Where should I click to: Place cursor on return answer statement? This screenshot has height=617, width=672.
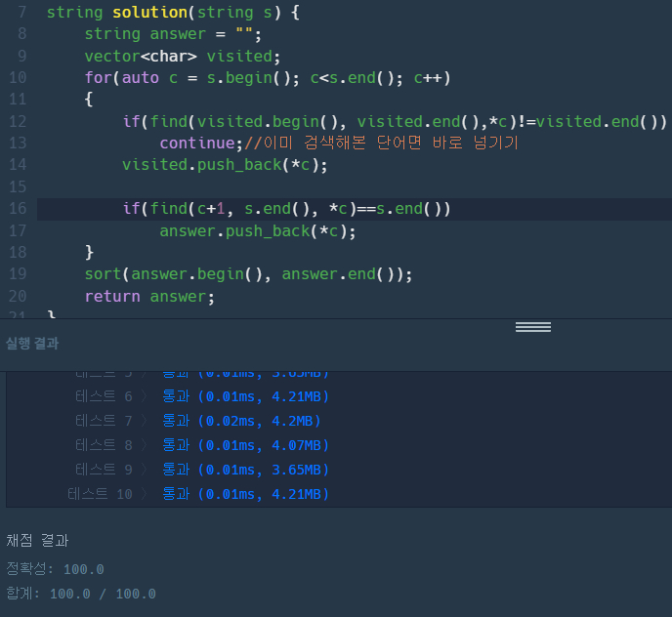pyautogui.click(x=148, y=296)
